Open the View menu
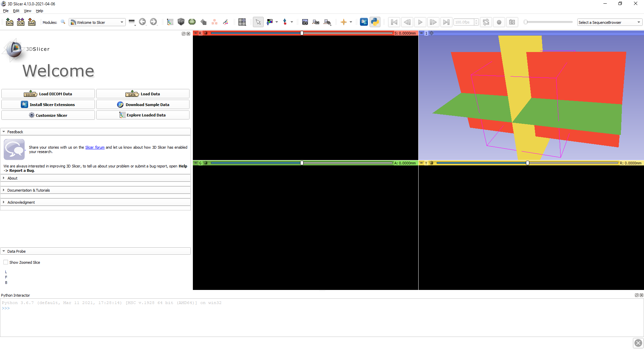The image size is (644, 349). coord(28,11)
